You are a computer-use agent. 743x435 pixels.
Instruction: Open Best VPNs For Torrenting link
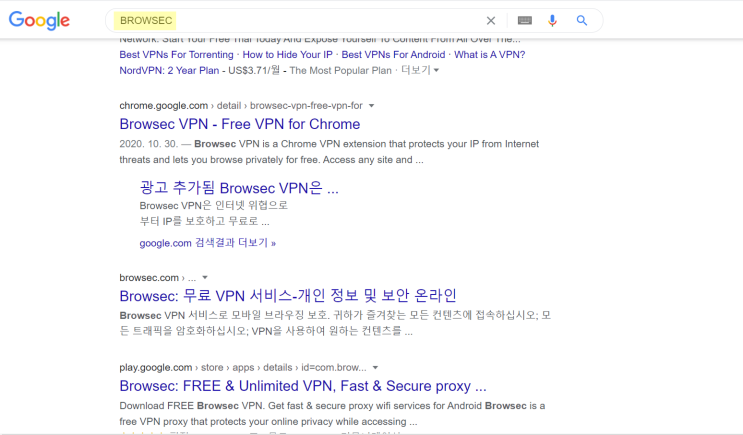coord(176,54)
